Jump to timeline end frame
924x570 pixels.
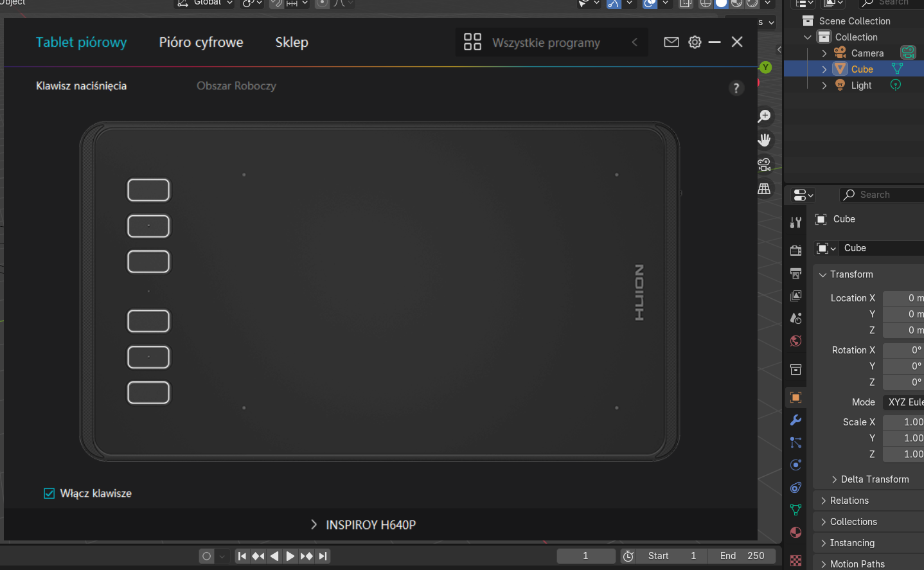coord(323,557)
